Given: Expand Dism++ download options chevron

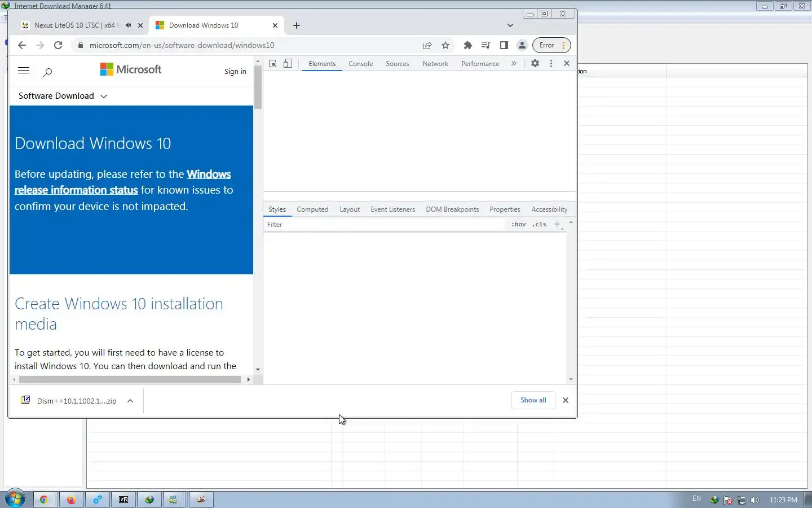Looking at the screenshot, I should pos(130,401).
